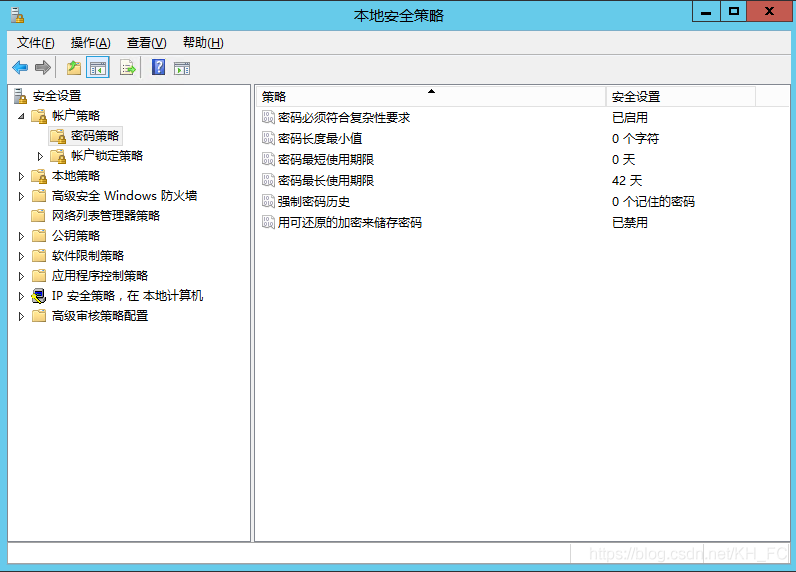
Task: Click the 0 个字符 setting value
Action: coord(636,139)
